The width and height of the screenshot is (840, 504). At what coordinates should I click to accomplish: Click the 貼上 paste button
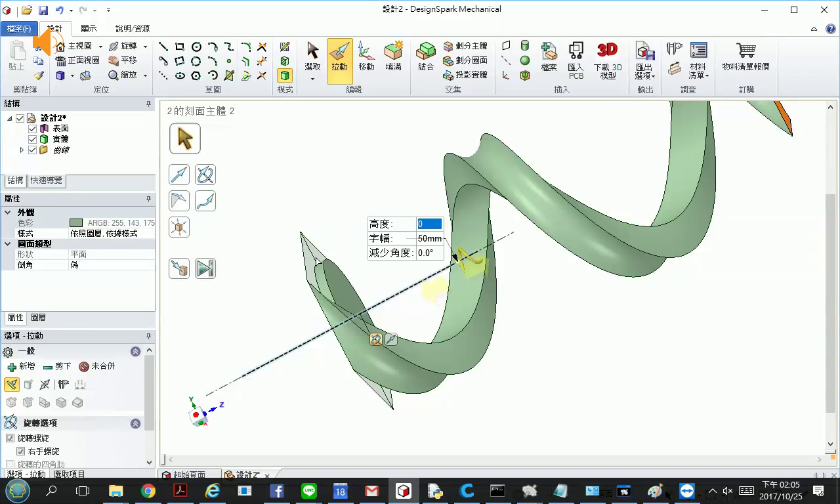pyautogui.click(x=16, y=56)
